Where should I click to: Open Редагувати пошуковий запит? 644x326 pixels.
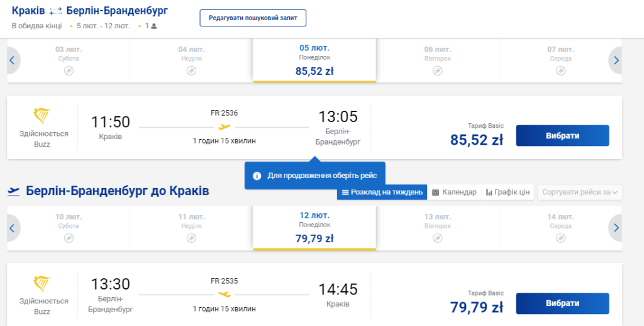[x=253, y=18]
